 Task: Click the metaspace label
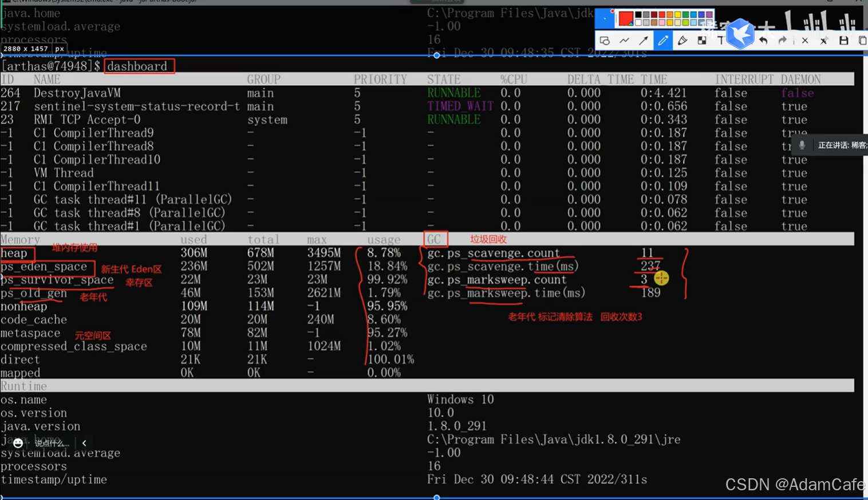pyautogui.click(x=30, y=333)
